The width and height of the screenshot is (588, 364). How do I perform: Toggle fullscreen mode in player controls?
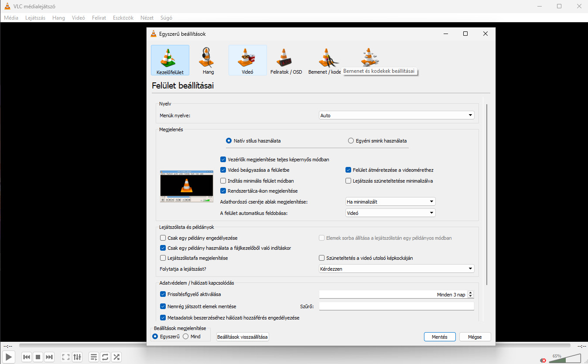pos(66,357)
